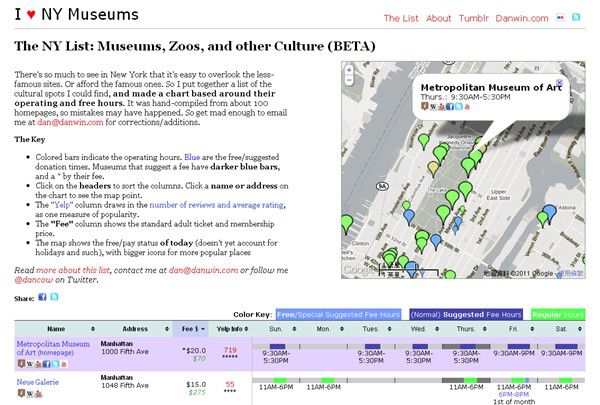Open About navigation link
This screenshot has height=405, width=600.
coord(439,18)
